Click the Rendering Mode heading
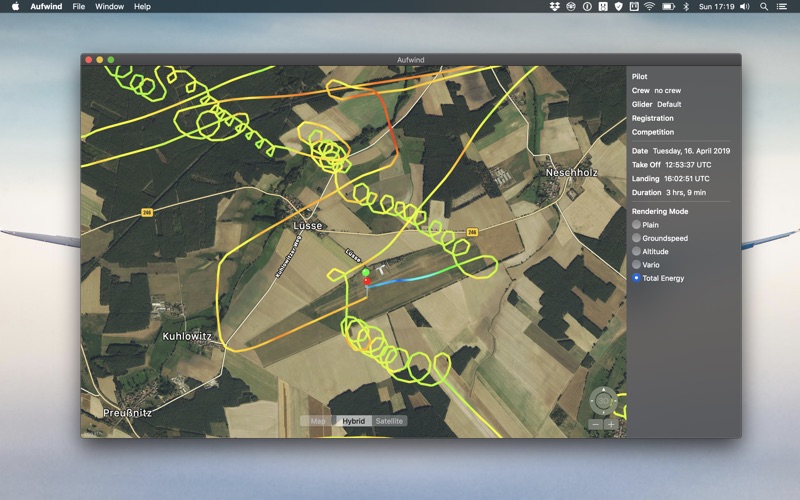 coord(660,211)
